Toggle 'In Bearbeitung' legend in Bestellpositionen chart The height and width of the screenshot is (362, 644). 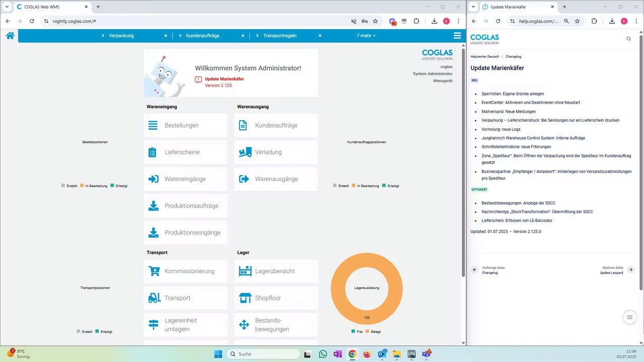(x=94, y=186)
